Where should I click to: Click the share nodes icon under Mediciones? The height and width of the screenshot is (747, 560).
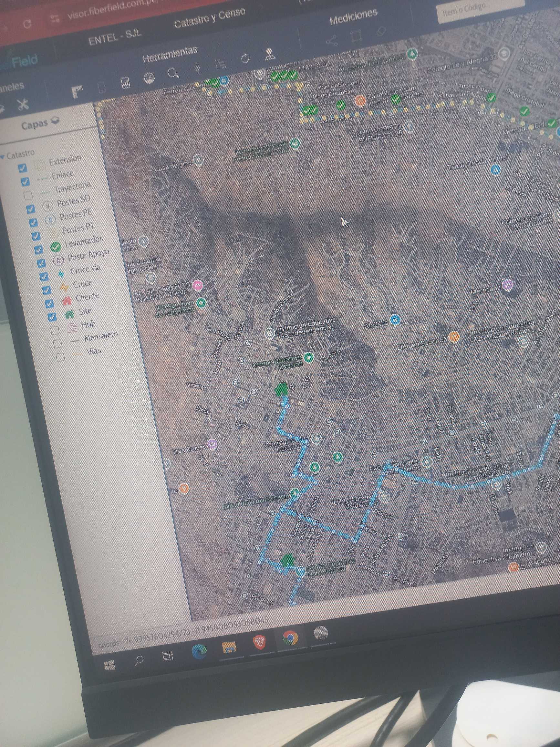point(332,40)
